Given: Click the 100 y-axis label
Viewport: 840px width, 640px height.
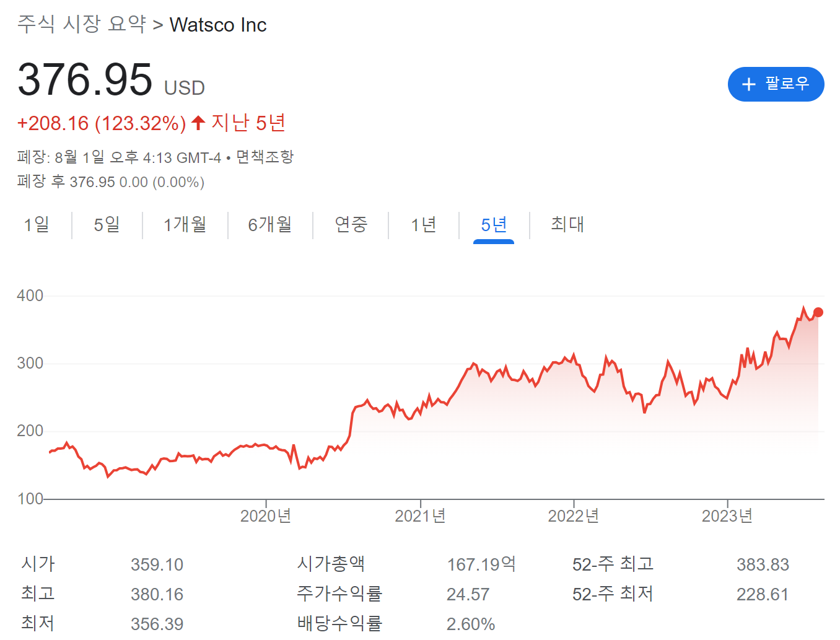Looking at the screenshot, I should tap(30, 499).
